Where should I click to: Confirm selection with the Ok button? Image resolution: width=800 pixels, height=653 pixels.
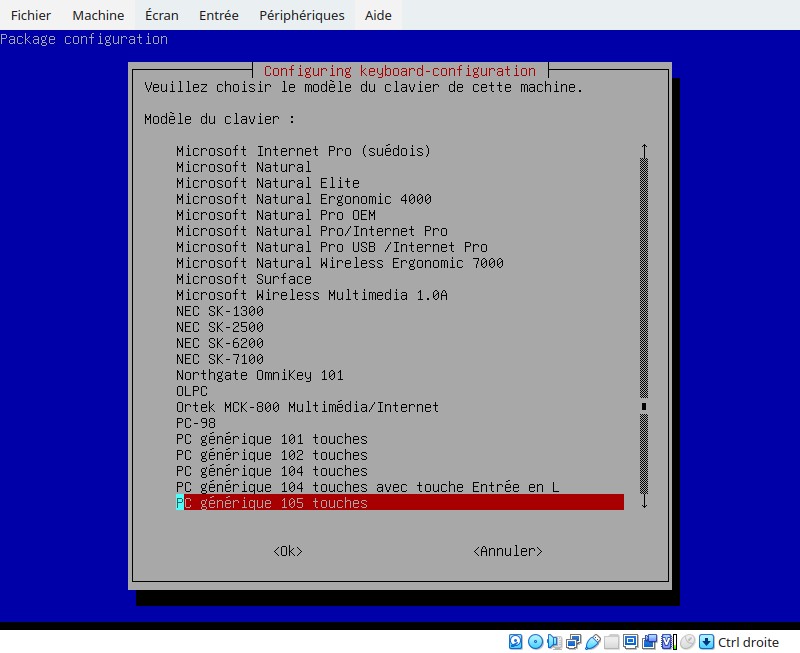288,551
